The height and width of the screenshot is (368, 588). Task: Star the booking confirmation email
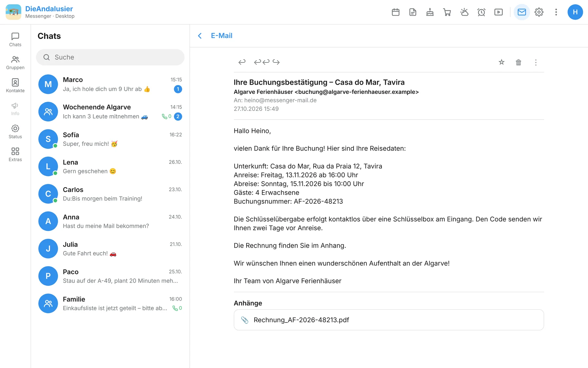click(x=501, y=62)
